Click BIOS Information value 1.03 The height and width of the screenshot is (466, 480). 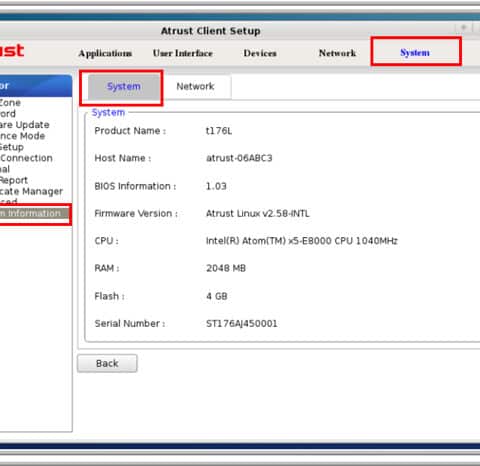tap(216, 186)
